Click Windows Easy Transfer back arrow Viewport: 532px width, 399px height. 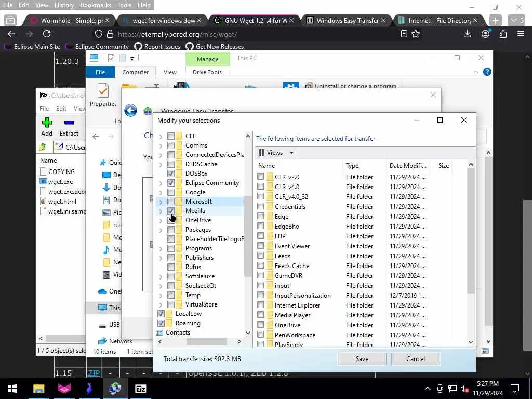point(130,110)
